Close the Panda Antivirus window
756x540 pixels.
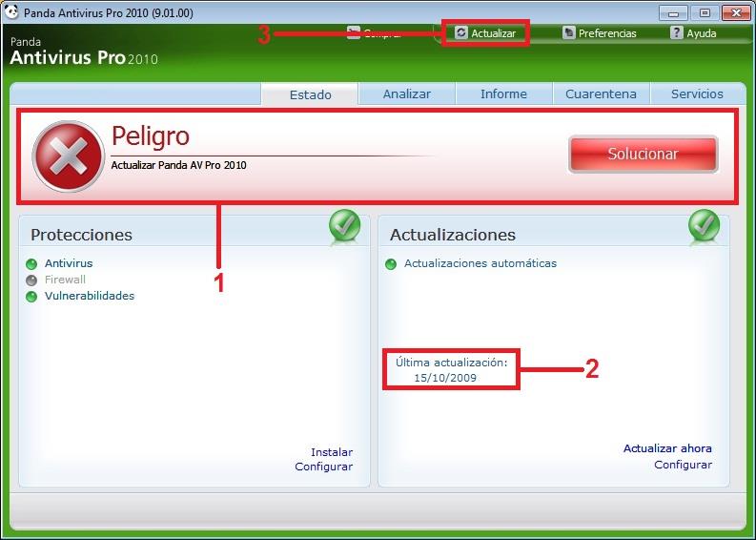tap(736, 12)
